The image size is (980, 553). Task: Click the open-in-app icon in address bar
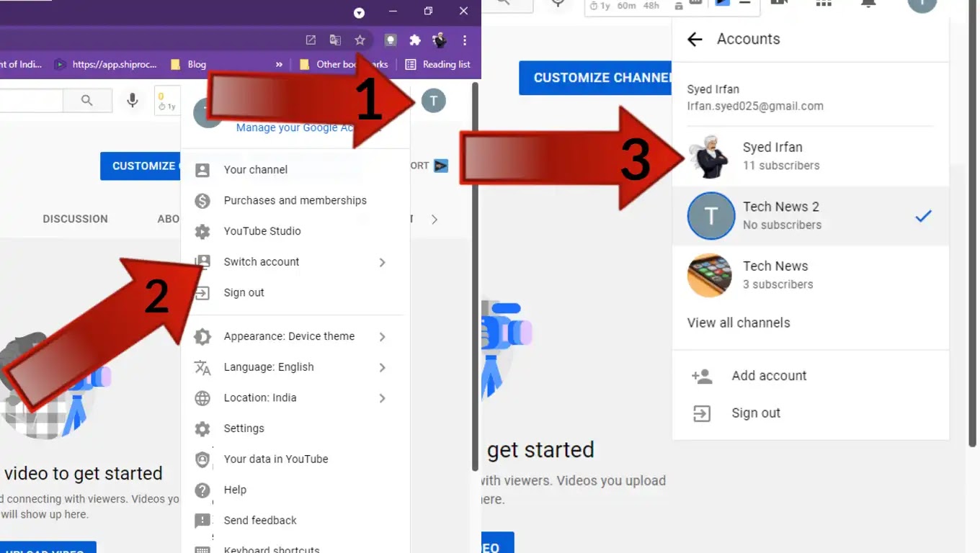pos(311,40)
